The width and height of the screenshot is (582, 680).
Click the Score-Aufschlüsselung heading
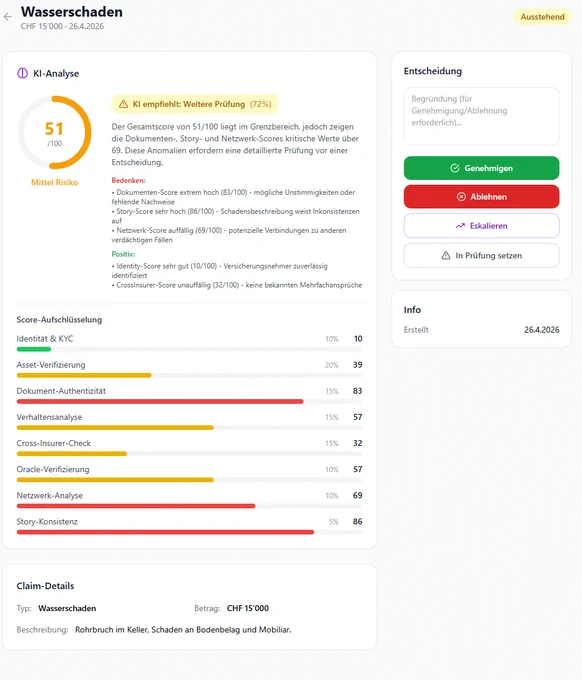[x=59, y=320]
